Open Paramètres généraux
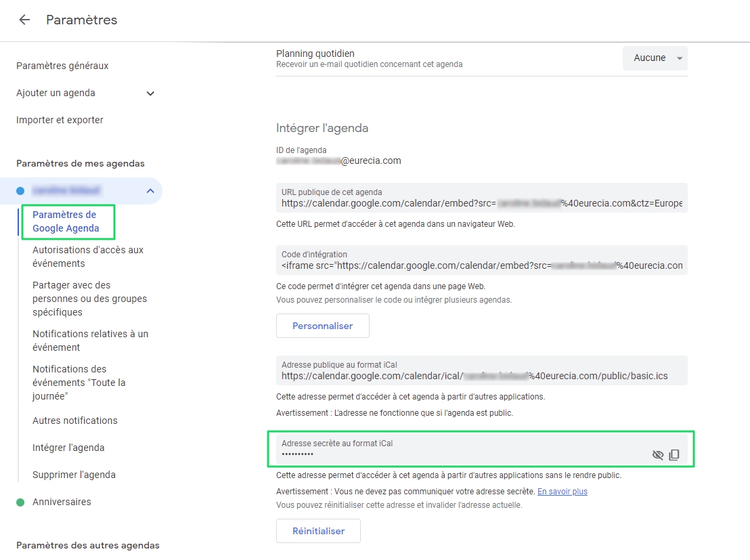Image resolution: width=750 pixels, height=560 pixels. click(62, 66)
